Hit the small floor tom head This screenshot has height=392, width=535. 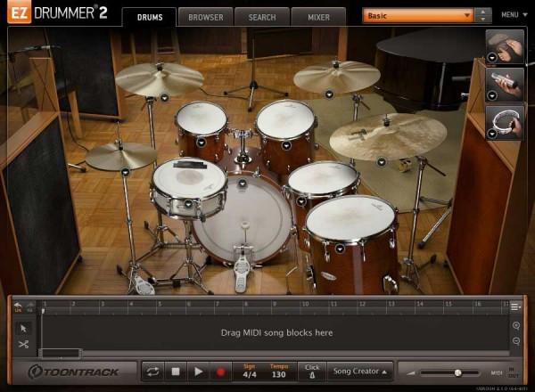[x=323, y=178]
